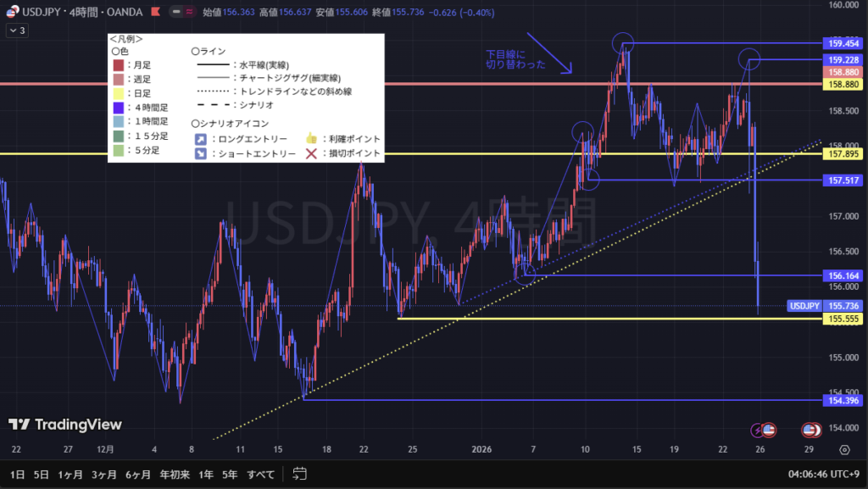Click the lightning economic event icon

pyautogui.click(x=757, y=430)
